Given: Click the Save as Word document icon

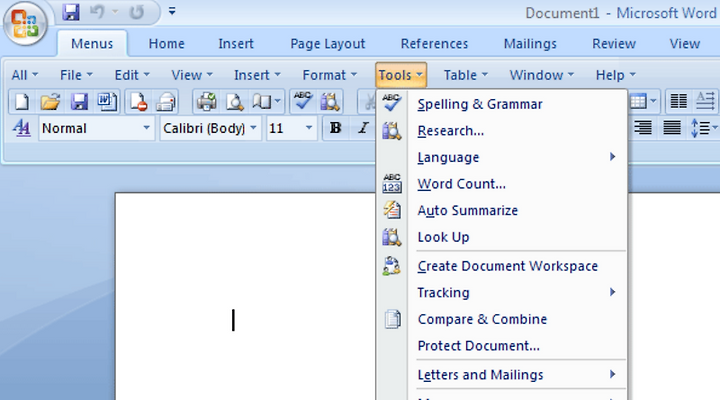Looking at the screenshot, I should pos(107,101).
